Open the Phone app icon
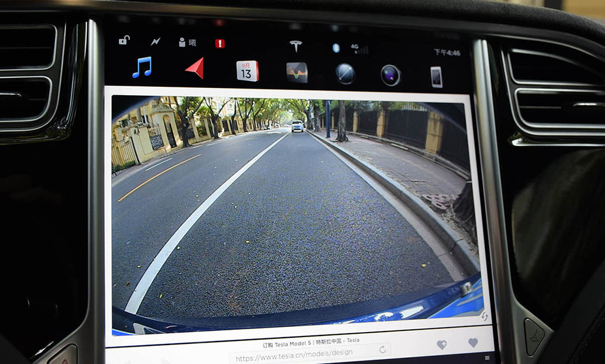Viewport: 605px width, 364px height. 436,77
